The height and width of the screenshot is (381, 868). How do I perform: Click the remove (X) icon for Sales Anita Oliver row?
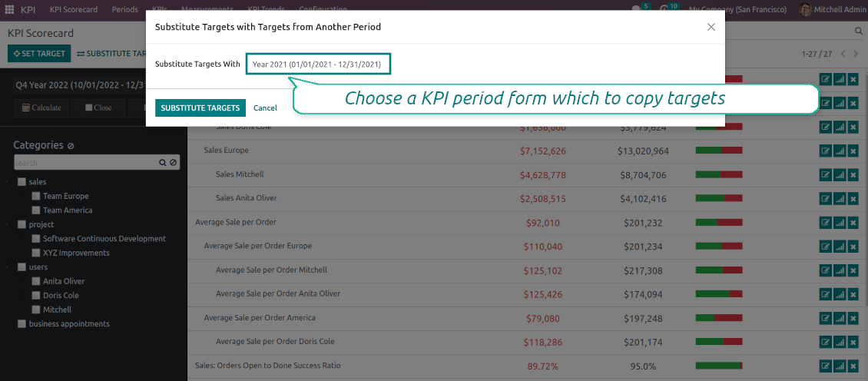853,198
